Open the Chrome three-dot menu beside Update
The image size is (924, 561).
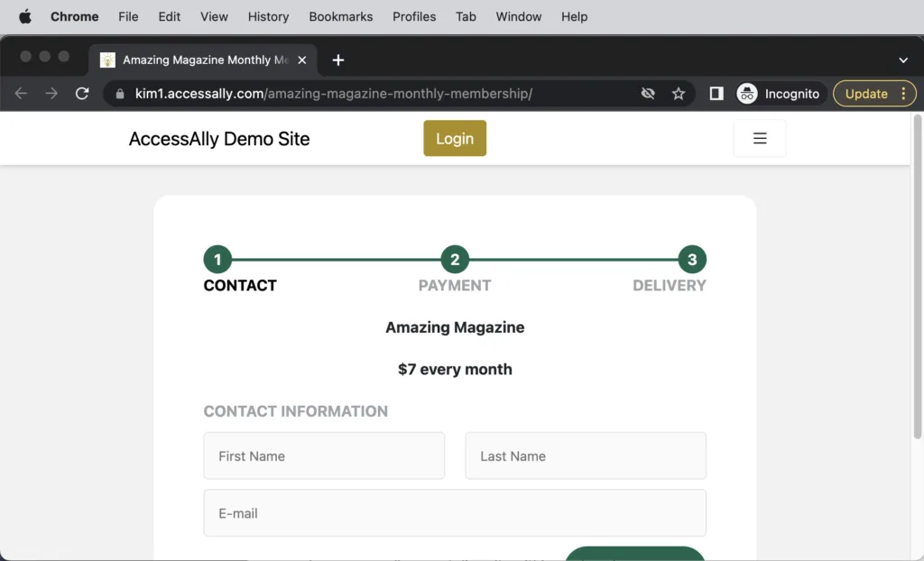pos(905,93)
